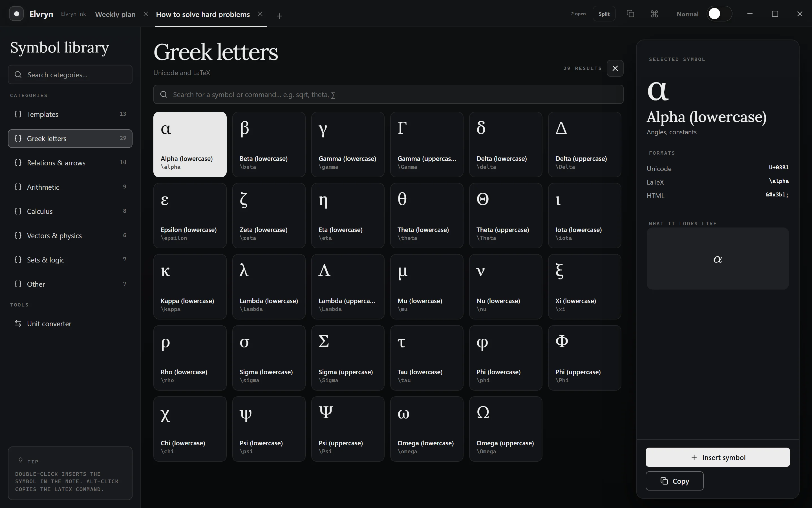Click the magnifier icon in symbol search
This screenshot has height=508, width=812.
point(164,95)
